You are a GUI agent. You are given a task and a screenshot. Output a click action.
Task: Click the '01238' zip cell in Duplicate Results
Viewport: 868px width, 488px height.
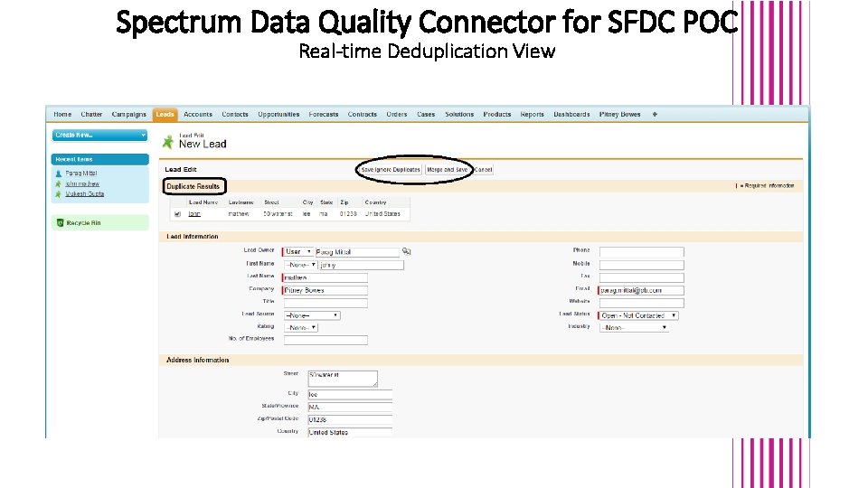(348, 214)
